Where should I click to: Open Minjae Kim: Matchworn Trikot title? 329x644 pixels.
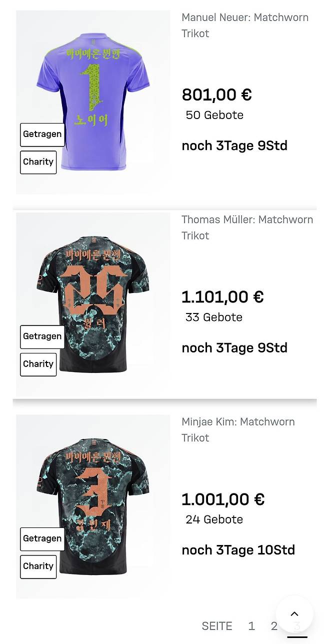[238, 429]
